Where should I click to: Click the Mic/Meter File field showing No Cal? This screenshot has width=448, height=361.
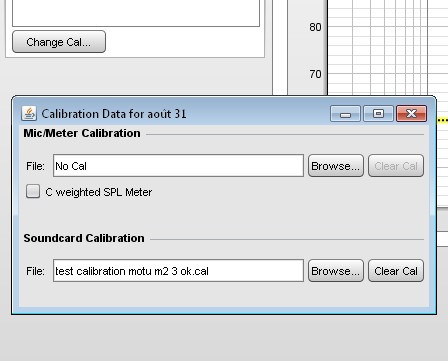coord(178,166)
